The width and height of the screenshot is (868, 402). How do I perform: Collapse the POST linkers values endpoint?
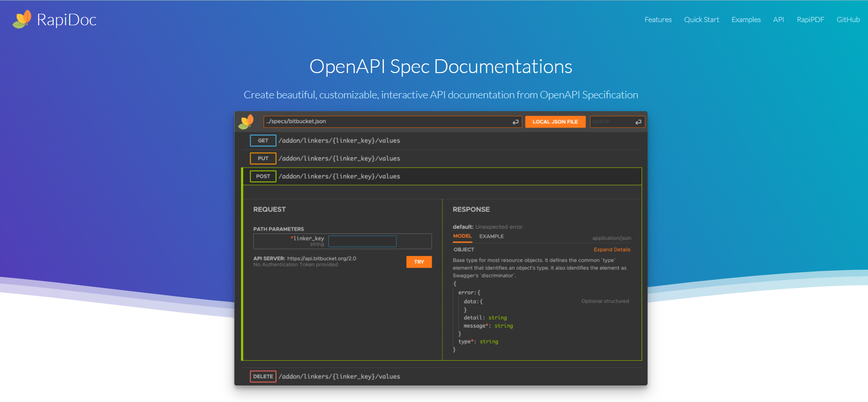(441, 176)
